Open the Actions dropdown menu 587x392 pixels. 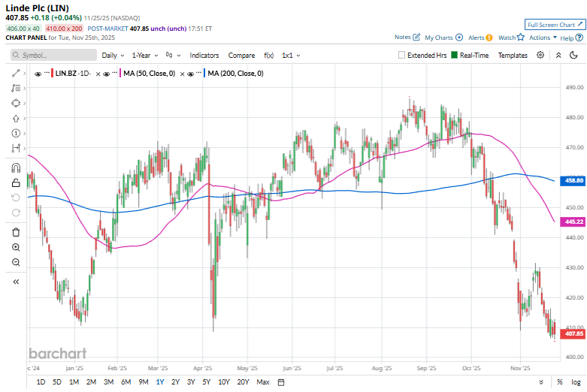(543, 37)
